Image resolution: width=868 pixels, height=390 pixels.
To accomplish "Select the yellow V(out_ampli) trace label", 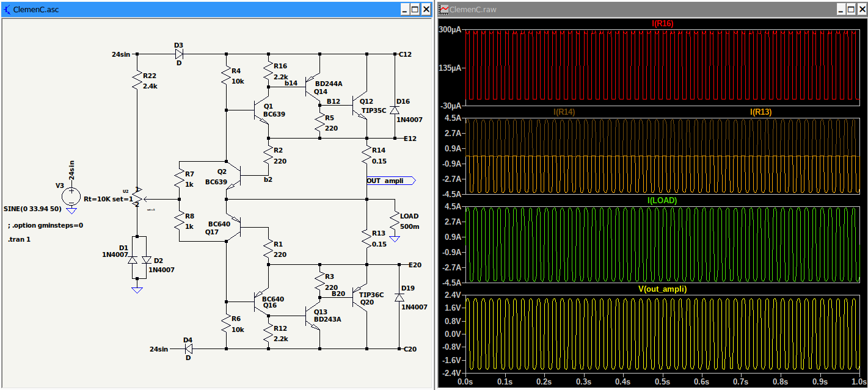I will 663,289.
